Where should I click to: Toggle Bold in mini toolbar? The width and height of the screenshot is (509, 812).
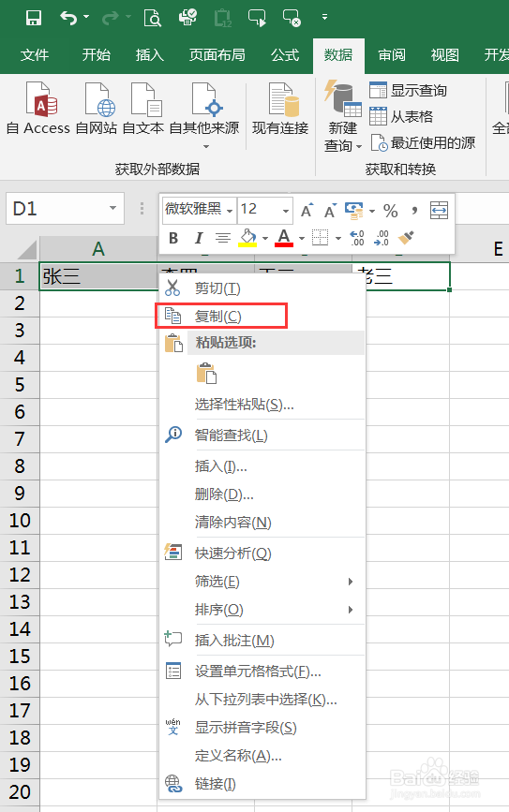point(173,238)
